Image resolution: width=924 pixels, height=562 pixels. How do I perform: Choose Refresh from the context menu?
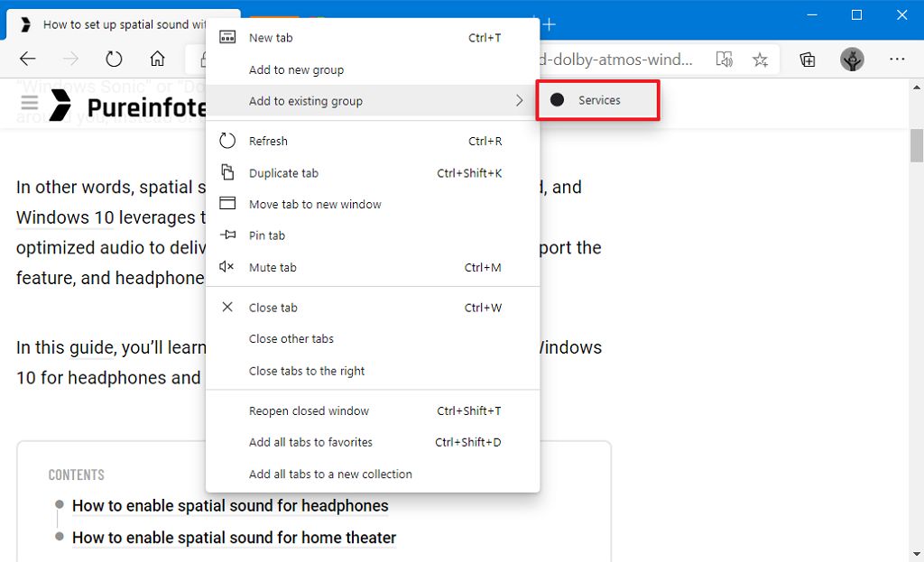tap(373, 141)
